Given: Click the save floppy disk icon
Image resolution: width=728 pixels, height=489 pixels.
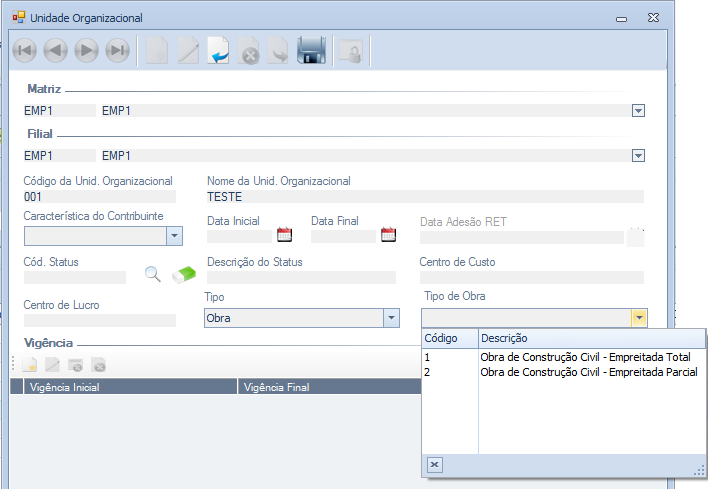Looking at the screenshot, I should point(312,50).
